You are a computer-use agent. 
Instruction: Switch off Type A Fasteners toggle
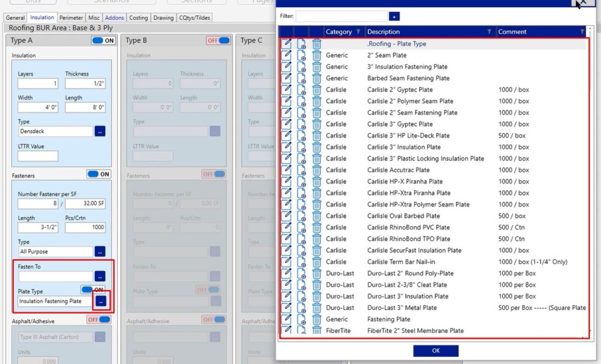coord(99,174)
